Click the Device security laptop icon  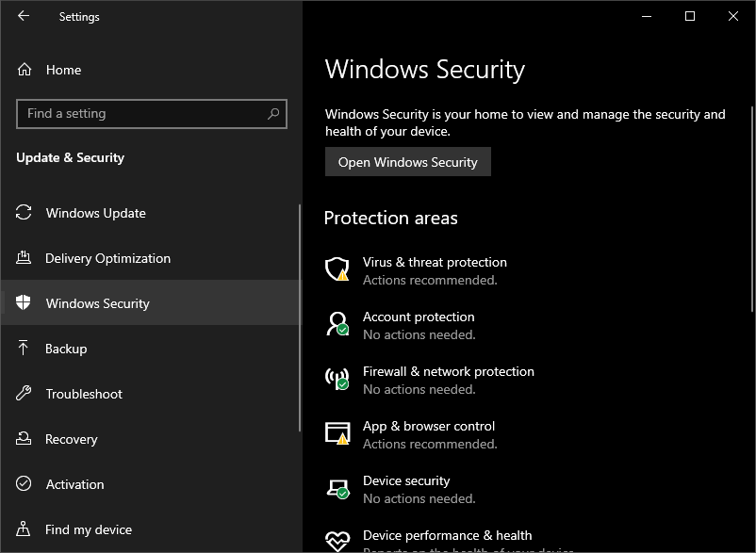[x=337, y=488]
